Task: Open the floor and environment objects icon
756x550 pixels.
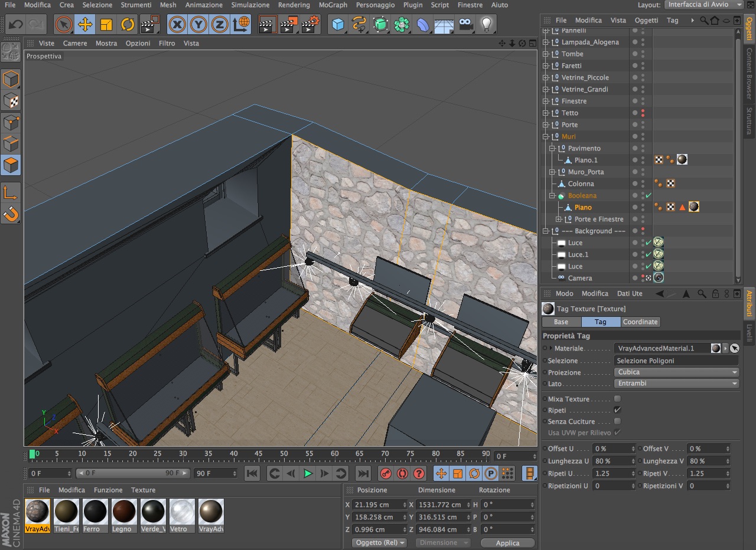Action: point(444,25)
